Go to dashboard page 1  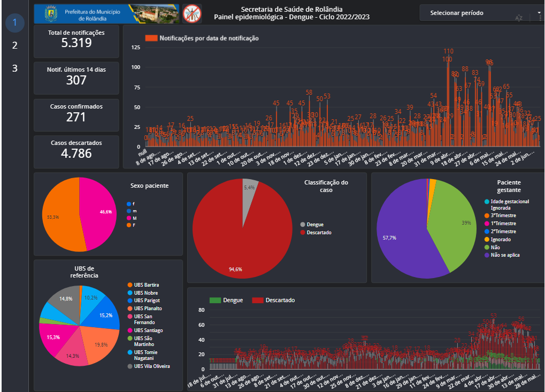pyautogui.click(x=15, y=22)
